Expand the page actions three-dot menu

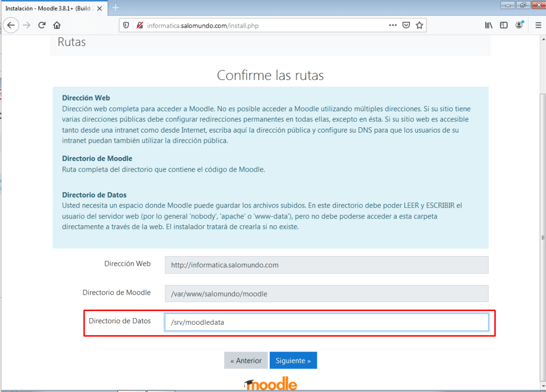click(393, 25)
